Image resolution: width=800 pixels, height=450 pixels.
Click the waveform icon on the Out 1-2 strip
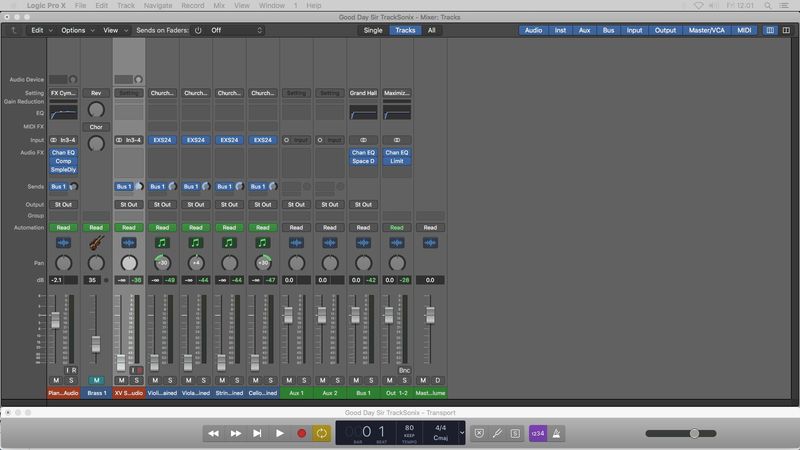pyautogui.click(x=397, y=243)
